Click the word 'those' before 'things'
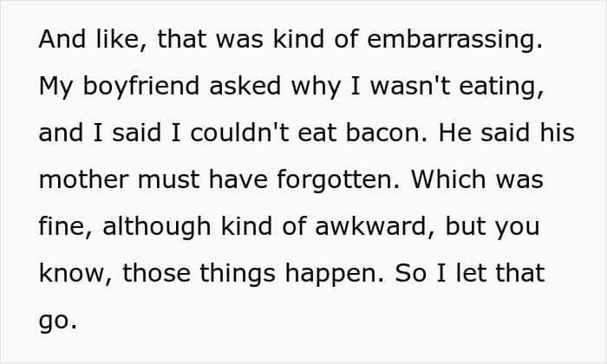 (156, 273)
